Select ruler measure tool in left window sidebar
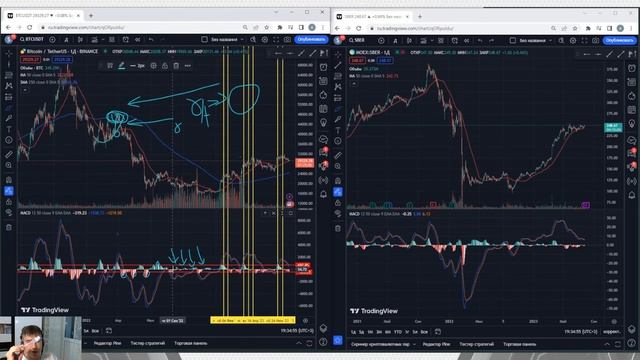 tap(9, 154)
